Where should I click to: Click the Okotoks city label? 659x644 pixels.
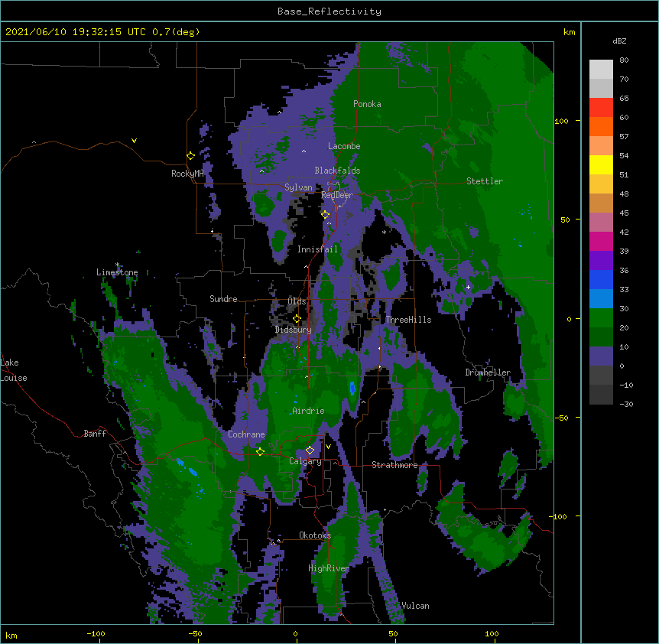click(x=315, y=535)
